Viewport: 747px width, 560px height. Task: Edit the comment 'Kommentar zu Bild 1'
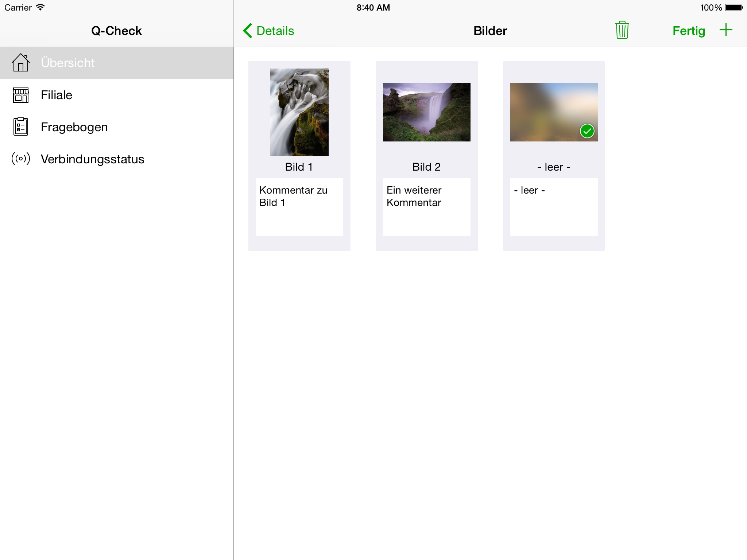(x=299, y=207)
